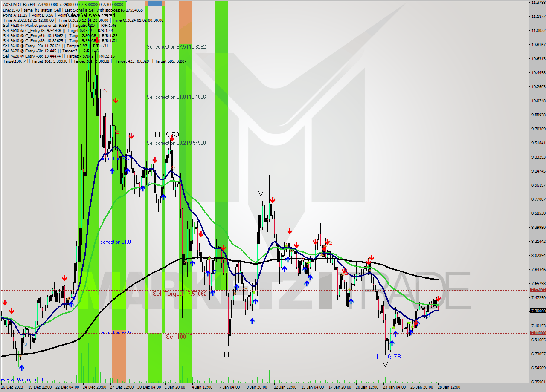Click the '7 Jan 04:00' time axis label
The height and width of the screenshot is (392, 546).
[230, 387]
